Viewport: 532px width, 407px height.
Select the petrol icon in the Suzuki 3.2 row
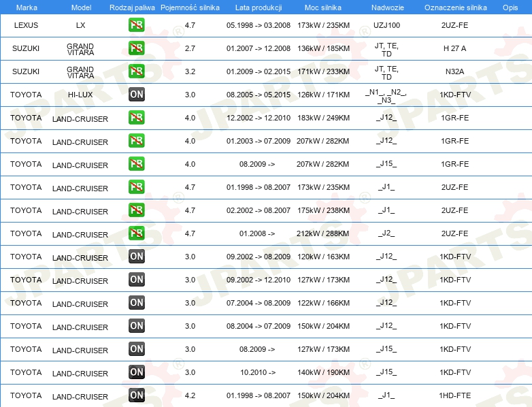pyautogui.click(x=136, y=71)
